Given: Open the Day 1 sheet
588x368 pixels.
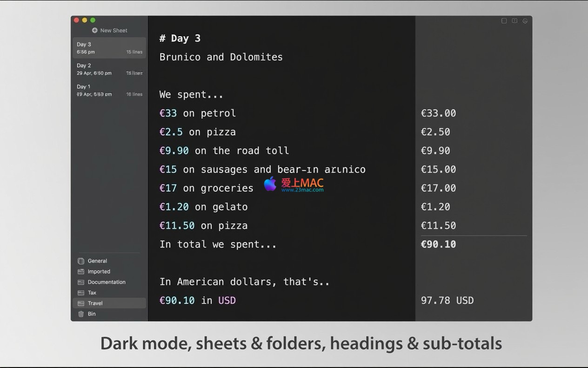Looking at the screenshot, I should point(109,90).
